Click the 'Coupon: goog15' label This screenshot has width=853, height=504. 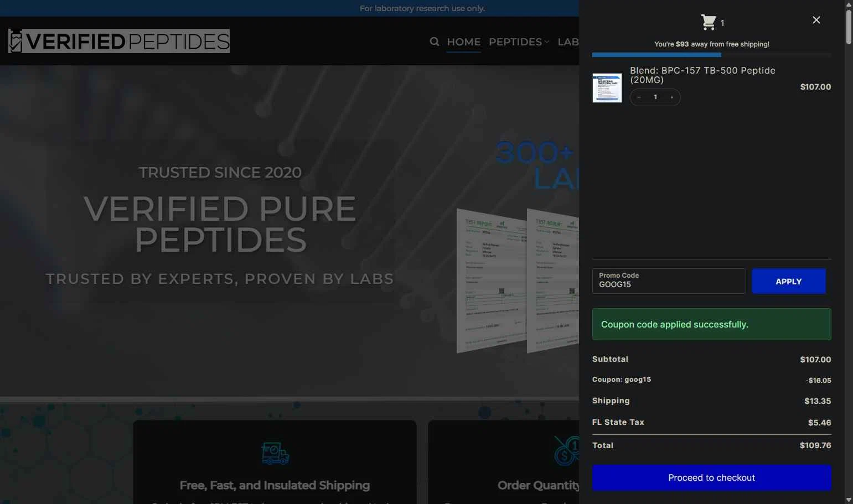(622, 380)
